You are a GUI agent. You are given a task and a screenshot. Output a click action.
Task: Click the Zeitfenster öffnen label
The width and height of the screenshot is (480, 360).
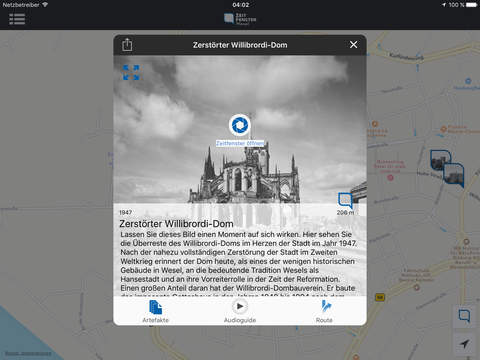point(240,143)
